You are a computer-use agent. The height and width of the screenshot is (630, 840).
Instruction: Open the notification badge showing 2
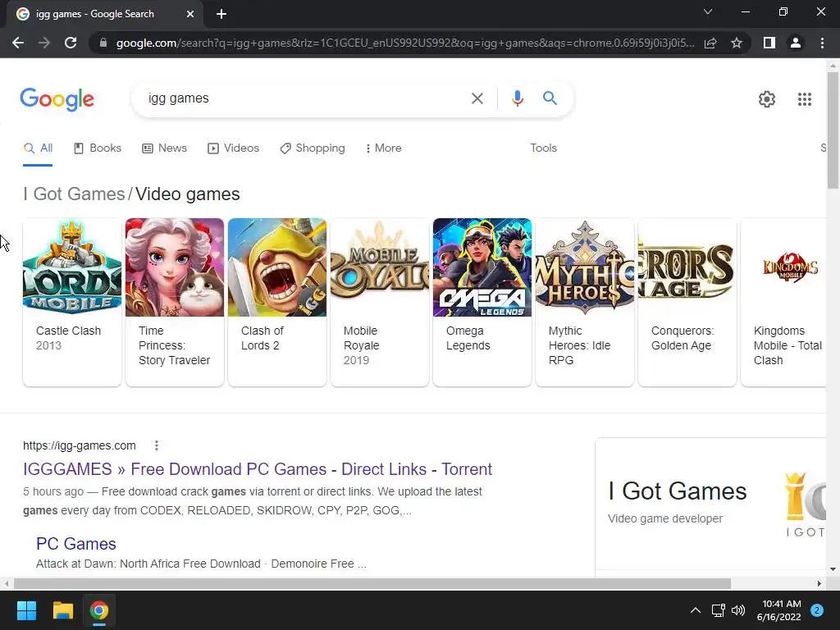pyautogui.click(x=816, y=610)
